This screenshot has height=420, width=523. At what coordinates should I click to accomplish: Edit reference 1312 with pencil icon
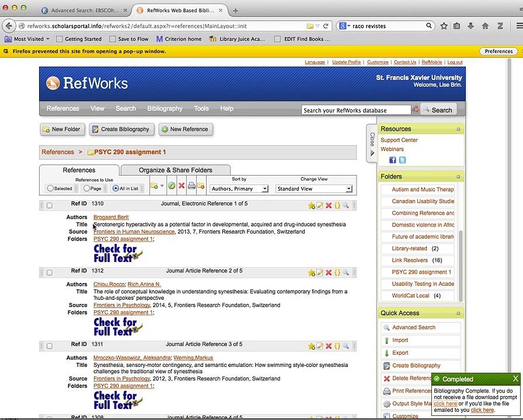pos(320,272)
